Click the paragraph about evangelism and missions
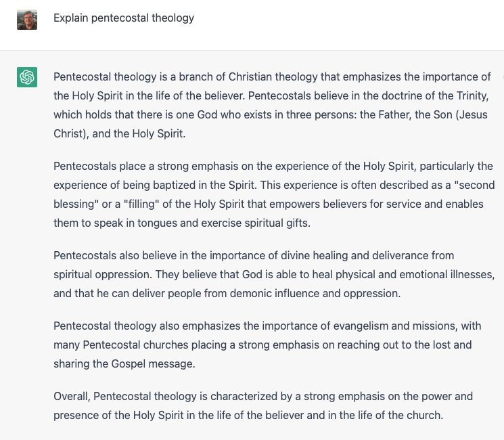Viewport: 504px width, 440px height. coord(271,345)
